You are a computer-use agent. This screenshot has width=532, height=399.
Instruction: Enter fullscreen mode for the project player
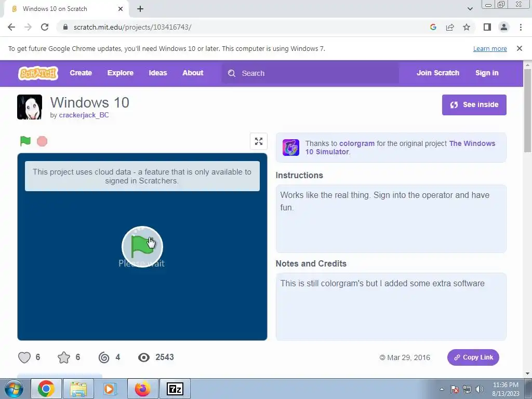click(259, 141)
